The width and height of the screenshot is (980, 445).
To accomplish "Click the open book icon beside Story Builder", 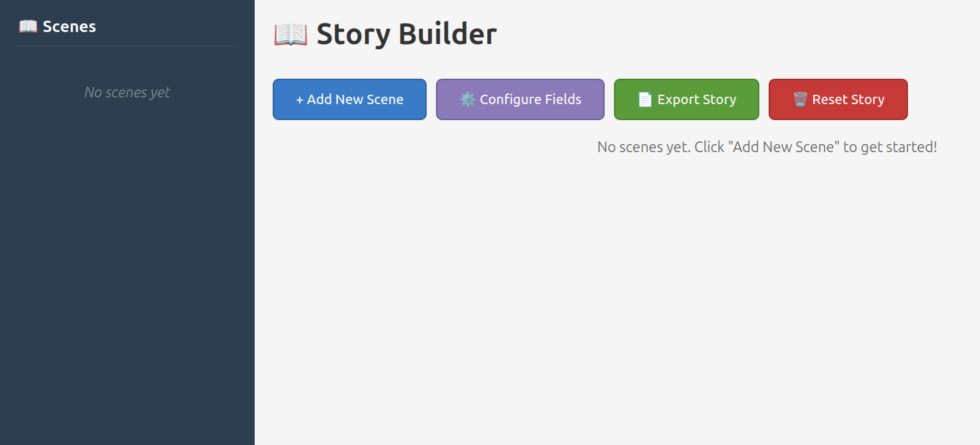I will coord(291,34).
